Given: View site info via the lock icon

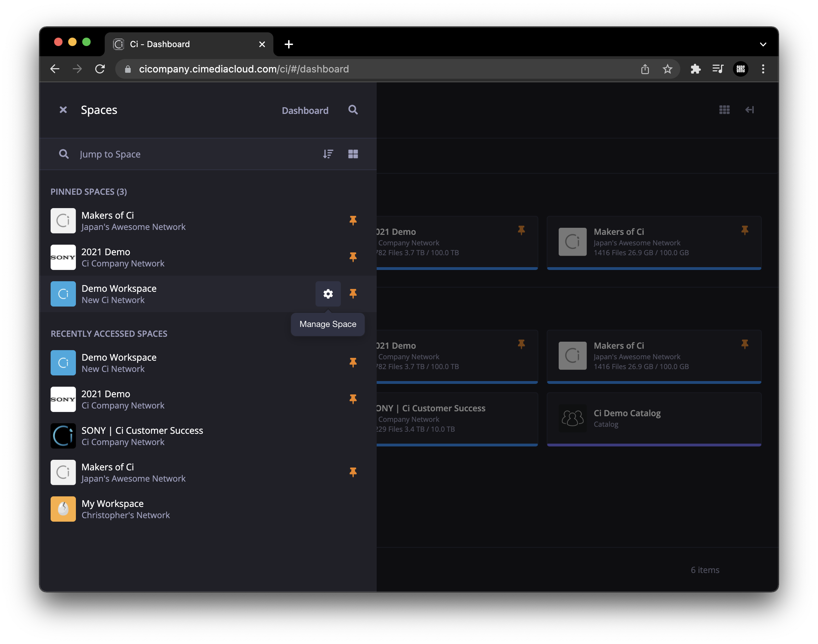Looking at the screenshot, I should tap(128, 69).
